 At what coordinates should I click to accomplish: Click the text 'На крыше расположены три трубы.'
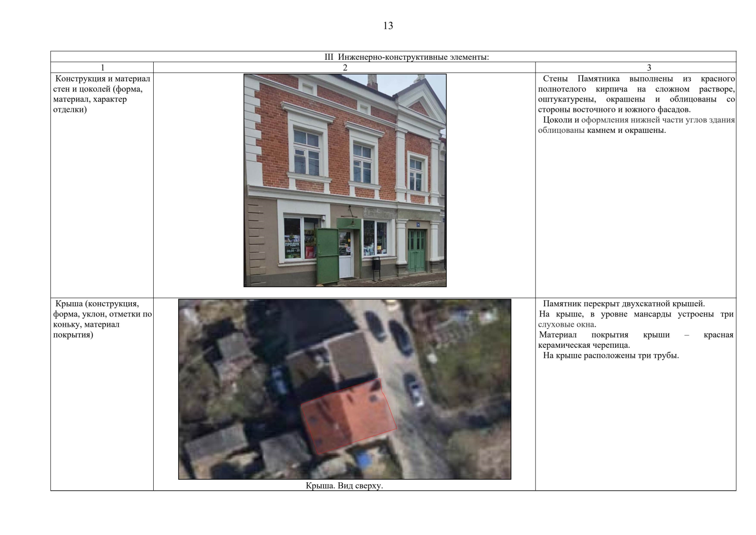[611, 355]
